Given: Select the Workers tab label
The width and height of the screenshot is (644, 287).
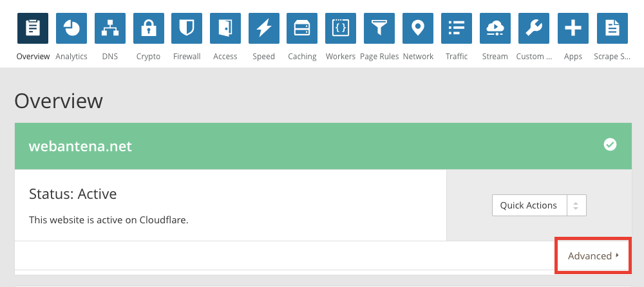Looking at the screenshot, I should pos(341,57).
